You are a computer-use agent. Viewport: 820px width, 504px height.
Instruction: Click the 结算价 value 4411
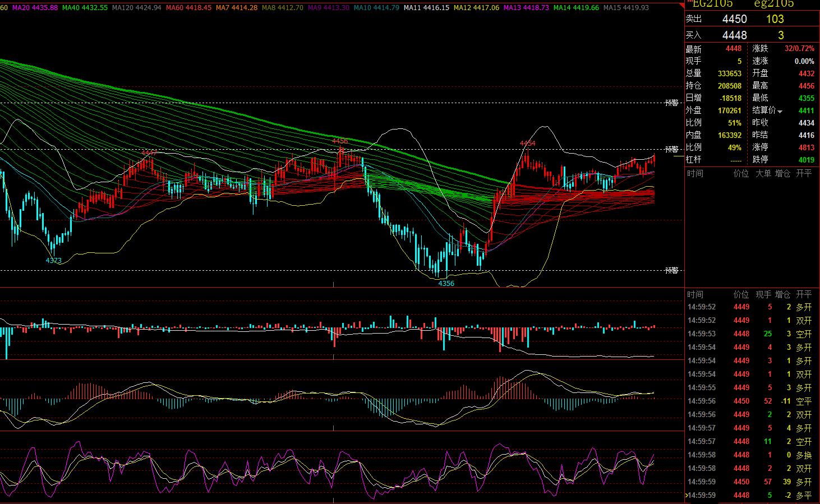click(806, 110)
